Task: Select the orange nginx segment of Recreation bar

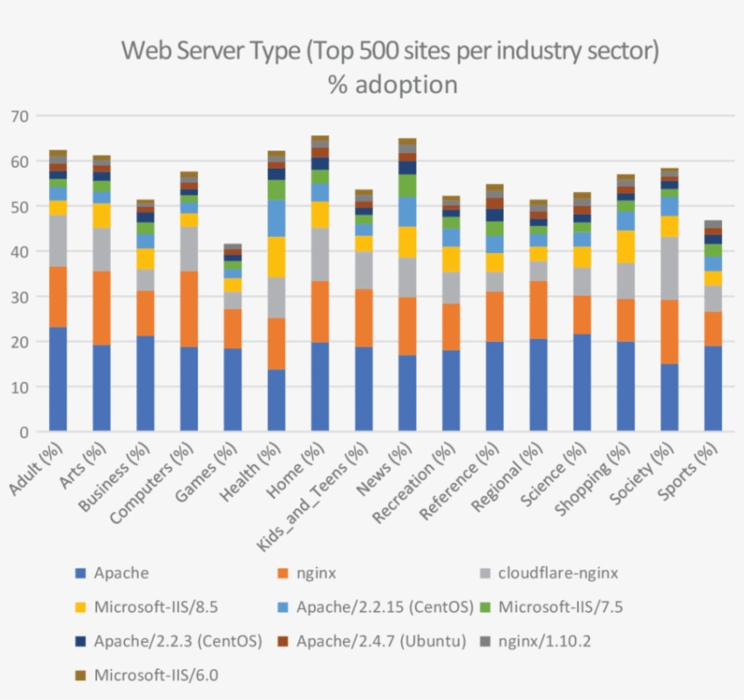Action: pyautogui.click(x=451, y=327)
